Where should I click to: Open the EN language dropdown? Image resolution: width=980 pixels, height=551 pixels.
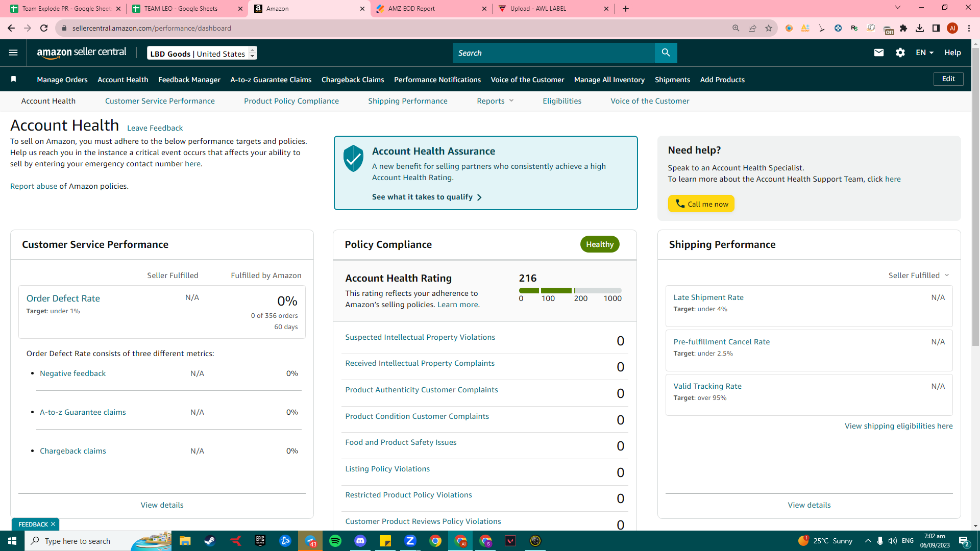pyautogui.click(x=924, y=53)
